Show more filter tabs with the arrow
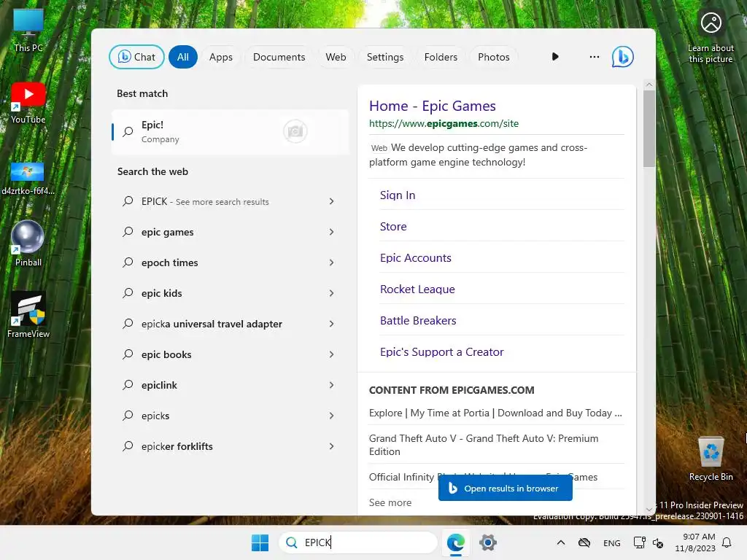Viewport: 747px width, 560px height. [x=555, y=57]
